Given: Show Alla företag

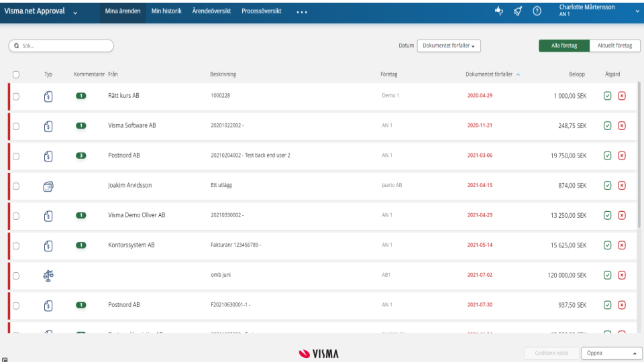Looking at the screenshot, I should (x=564, y=46).
